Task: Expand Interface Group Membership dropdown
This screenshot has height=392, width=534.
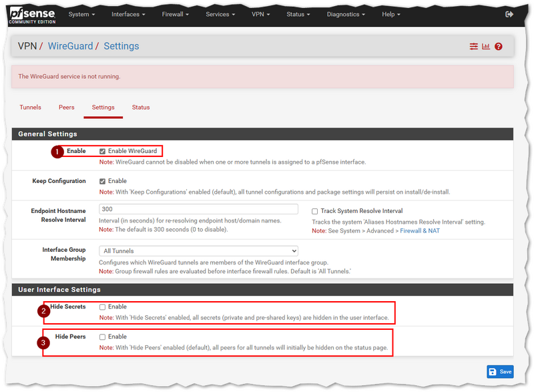Action: tap(198, 251)
